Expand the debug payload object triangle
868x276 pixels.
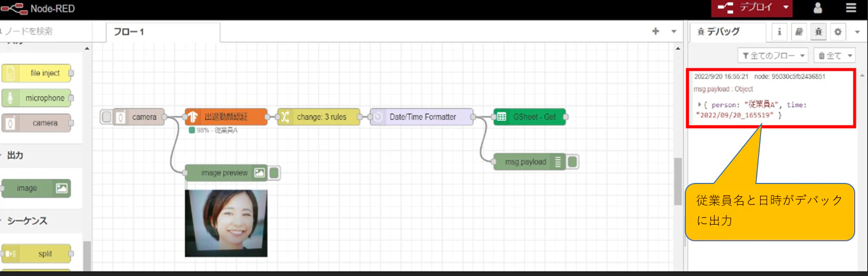(700, 105)
